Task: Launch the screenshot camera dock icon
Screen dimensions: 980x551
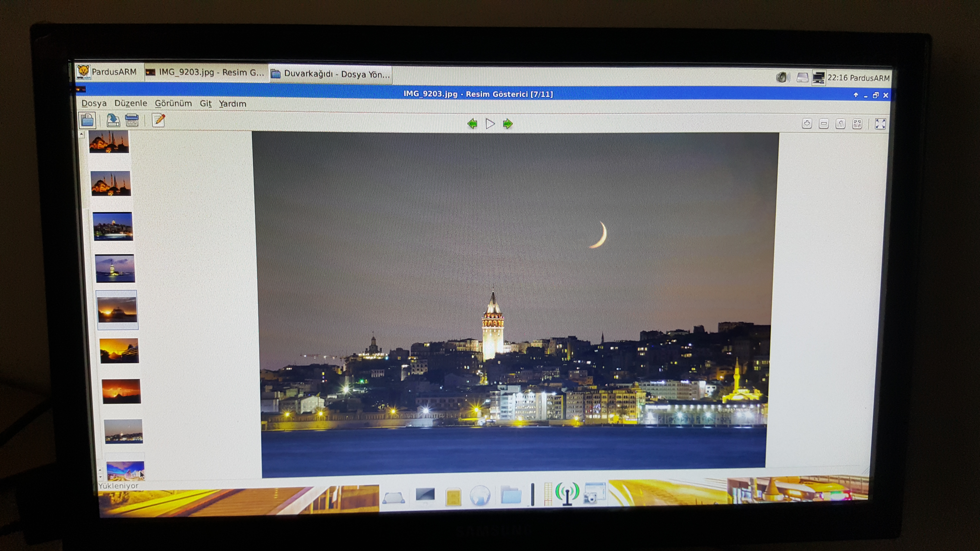Action: coord(595,493)
